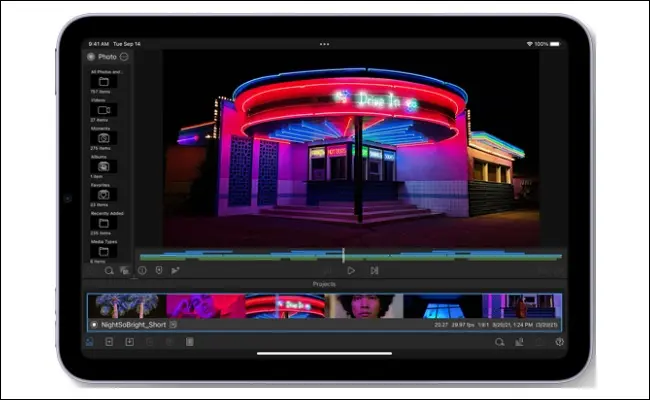Click the info icon below the preview
Screen dimensions: 650x400
pos(142,270)
